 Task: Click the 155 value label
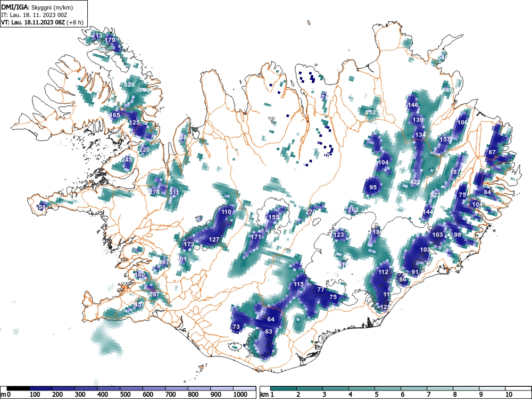[x=274, y=217]
